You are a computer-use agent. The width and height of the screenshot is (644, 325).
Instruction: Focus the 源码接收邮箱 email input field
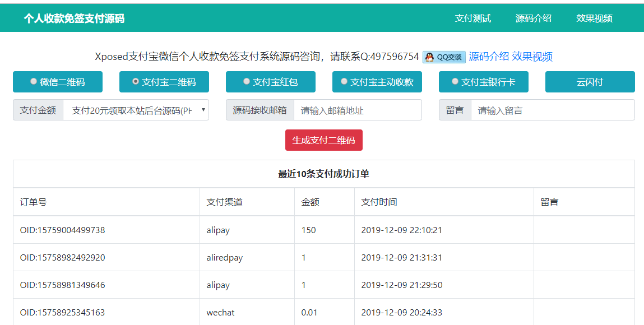coord(358,110)
